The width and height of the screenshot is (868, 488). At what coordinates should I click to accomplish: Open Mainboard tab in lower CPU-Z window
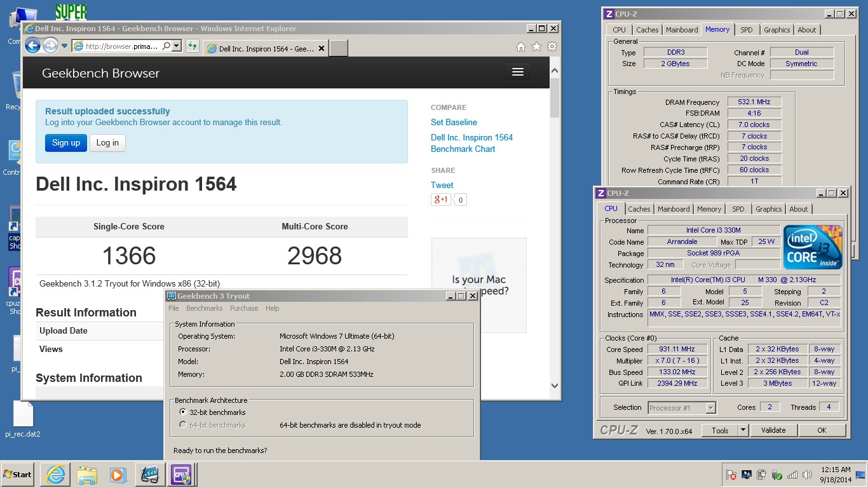(674, 209)
